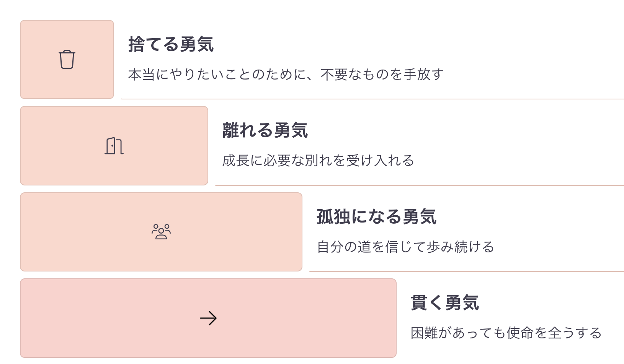Click the divider line below 捨てる勇気 description
This screenshot has height=364, width=624.
pos(372,99)
